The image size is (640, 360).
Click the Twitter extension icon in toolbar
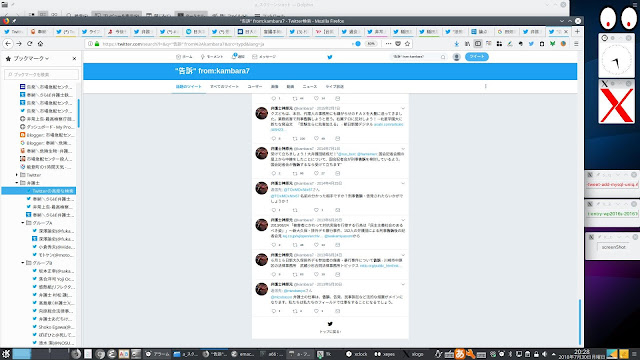click(531, 44)
